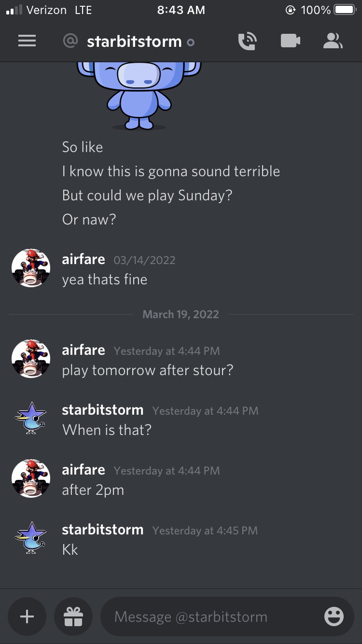This screenshot has height=644, width=362.
Task: Open the gift Nitro button
Action: coord(73,616)
